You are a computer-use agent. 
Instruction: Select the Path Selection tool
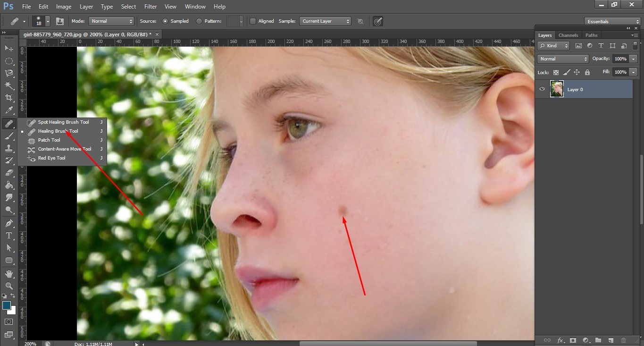pos(9,247)
